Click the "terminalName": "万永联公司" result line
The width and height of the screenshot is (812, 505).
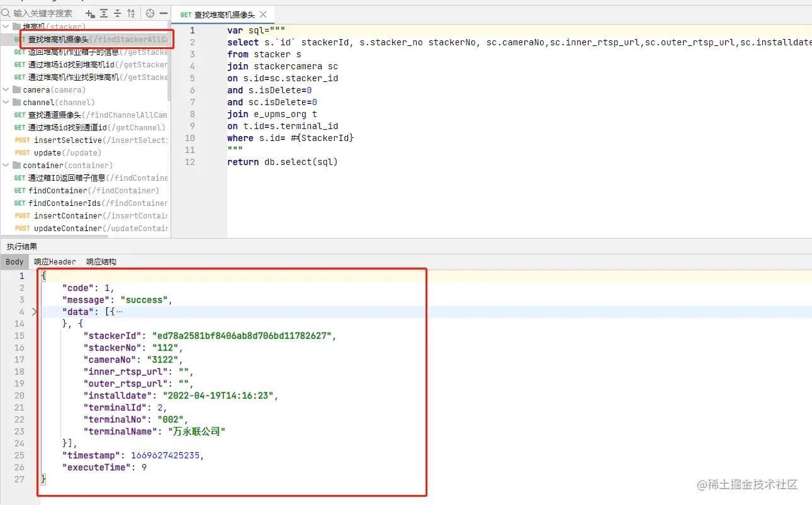click(154, 431)
